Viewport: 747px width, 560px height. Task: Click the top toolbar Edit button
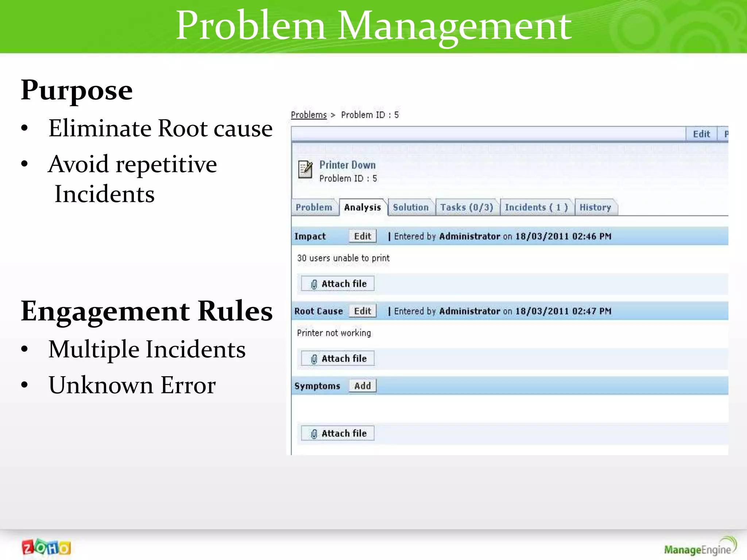tap(701, 134)
